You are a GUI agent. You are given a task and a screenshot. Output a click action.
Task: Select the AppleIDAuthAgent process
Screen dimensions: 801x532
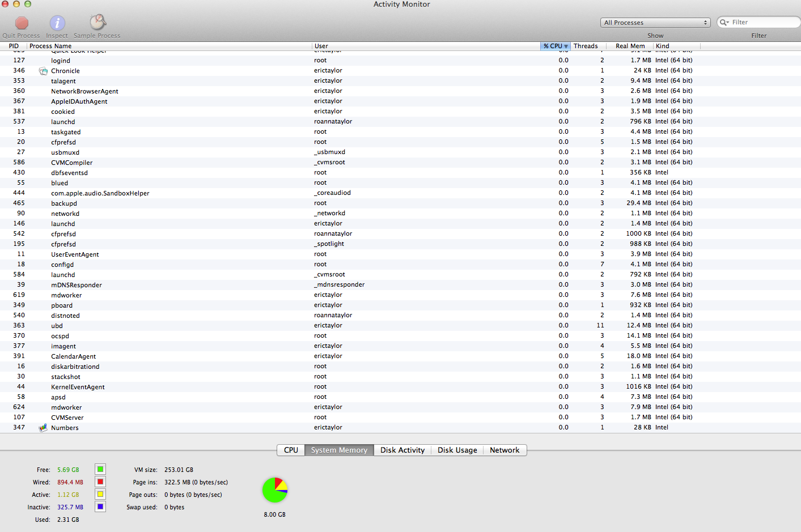[x=400, y=101]
